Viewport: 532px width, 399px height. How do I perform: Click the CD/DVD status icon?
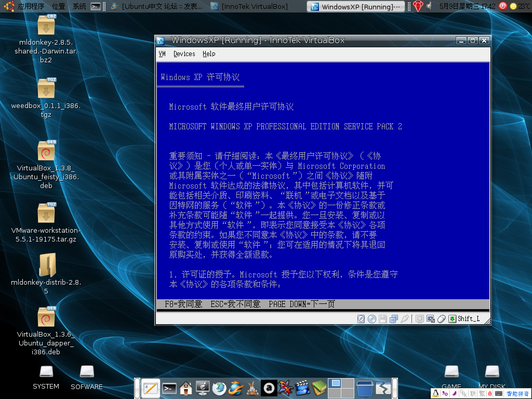[372, 319]
